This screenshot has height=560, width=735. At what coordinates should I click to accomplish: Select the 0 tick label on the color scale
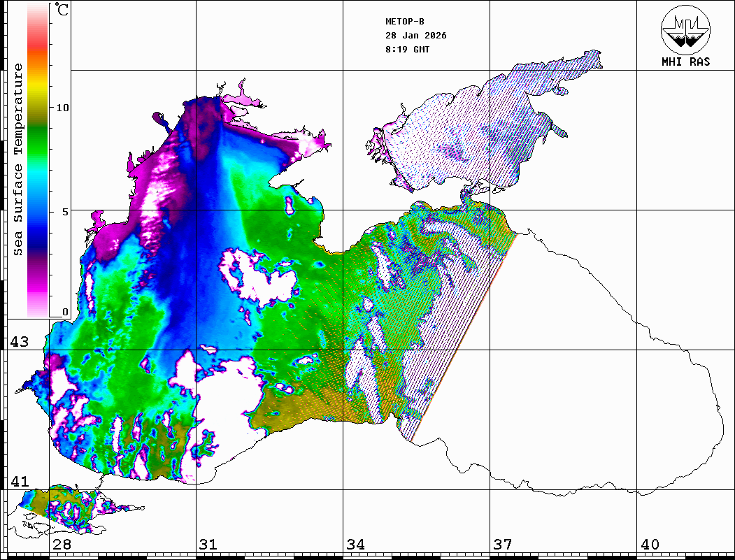pyautogui.click(x=65, y=312)
